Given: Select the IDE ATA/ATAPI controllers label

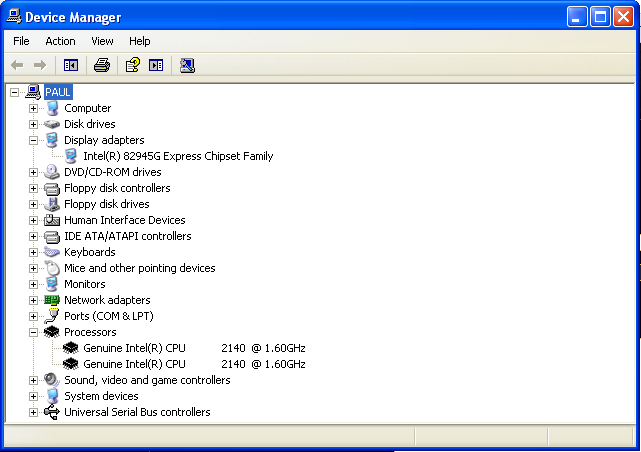Looking at the screenshot, I should (x=128, y=236).
